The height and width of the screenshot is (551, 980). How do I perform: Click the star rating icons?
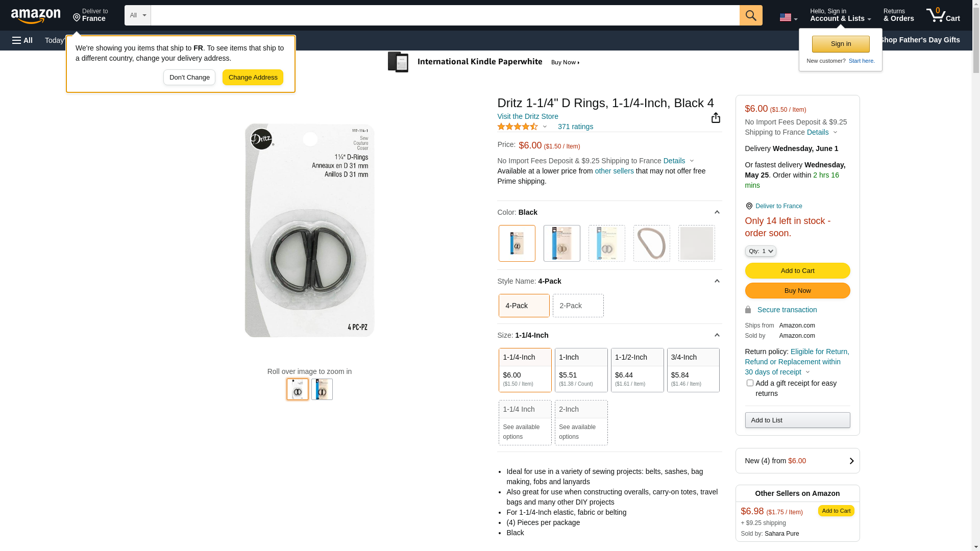(x=518, y=127)
